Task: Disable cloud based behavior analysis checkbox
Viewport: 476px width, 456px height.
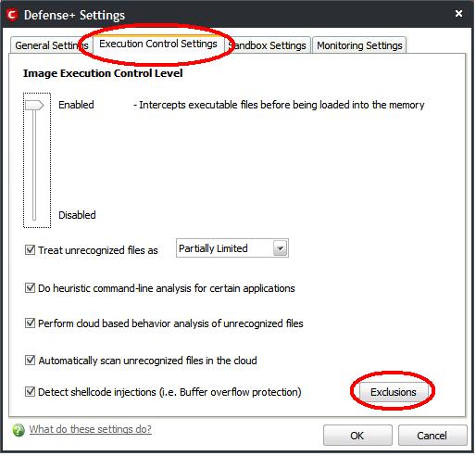Action: [x=30, y=323]
